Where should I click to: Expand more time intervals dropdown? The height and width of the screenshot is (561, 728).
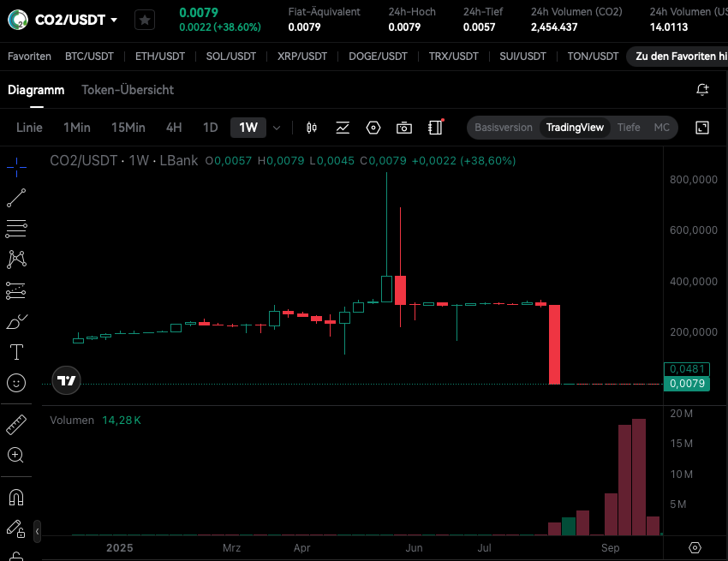(x=277, y=128)
